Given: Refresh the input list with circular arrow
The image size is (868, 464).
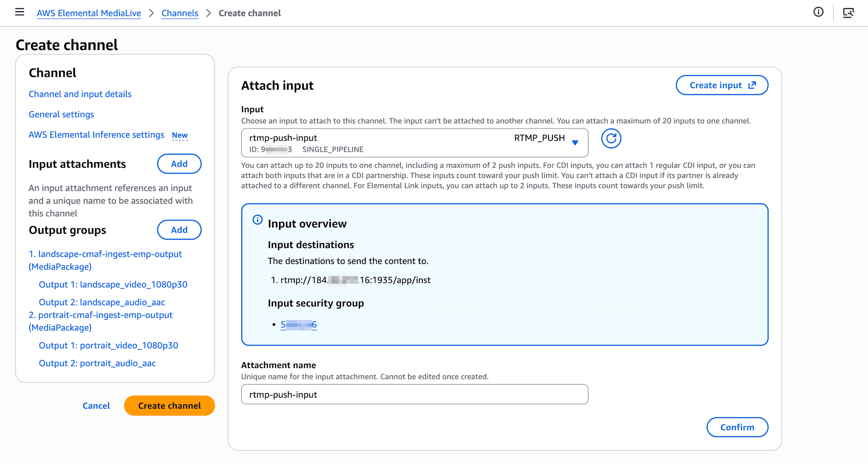Looking at the screenshot, I should click(611, 138).
